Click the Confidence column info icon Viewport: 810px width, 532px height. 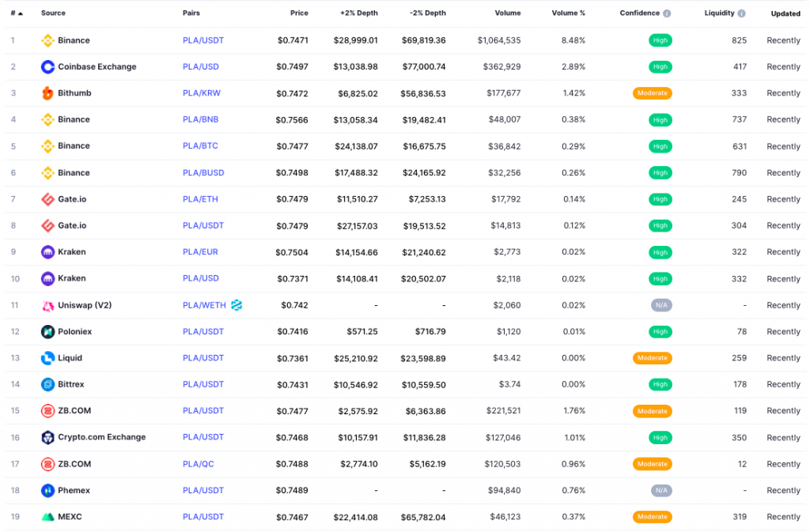667,13
